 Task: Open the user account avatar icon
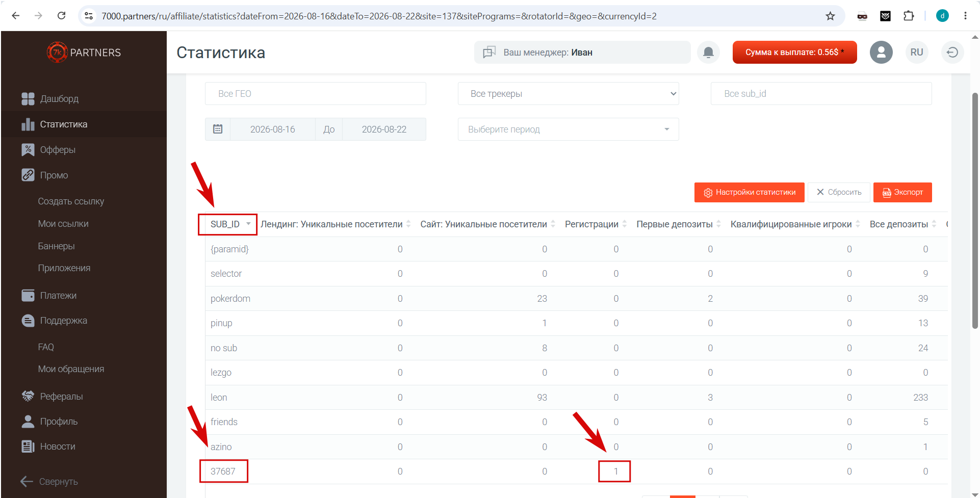tap(881, 52)
